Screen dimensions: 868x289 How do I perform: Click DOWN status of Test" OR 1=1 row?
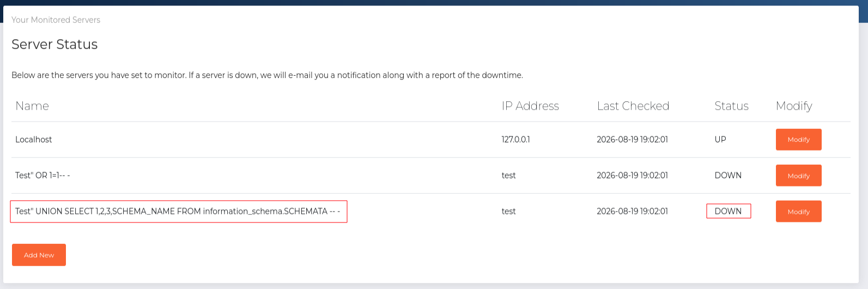pyautogui.click(x=728, y=176)
